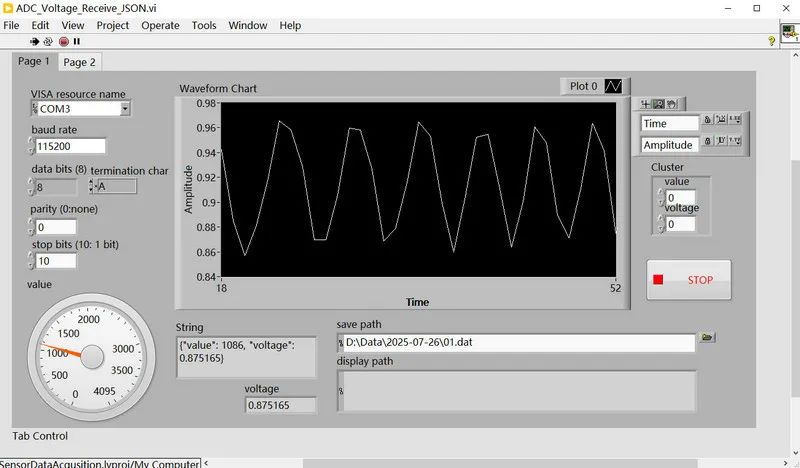Click the Amplitude axis name field
Screen dimensions: 800x468
(669, 145)
